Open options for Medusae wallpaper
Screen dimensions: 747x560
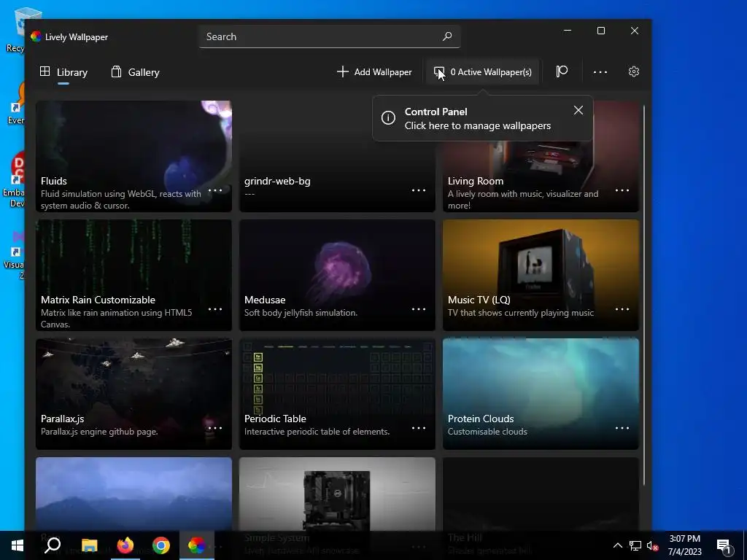418,309
